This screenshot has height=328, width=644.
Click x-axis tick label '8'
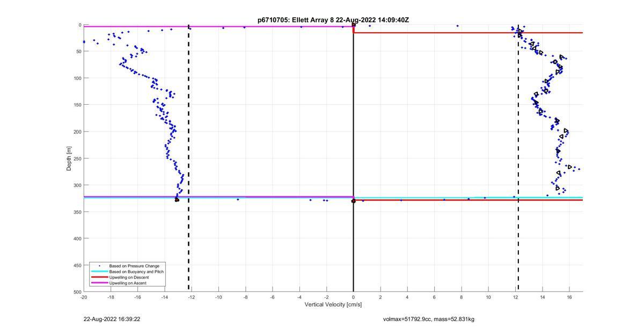tap(461, 297)
